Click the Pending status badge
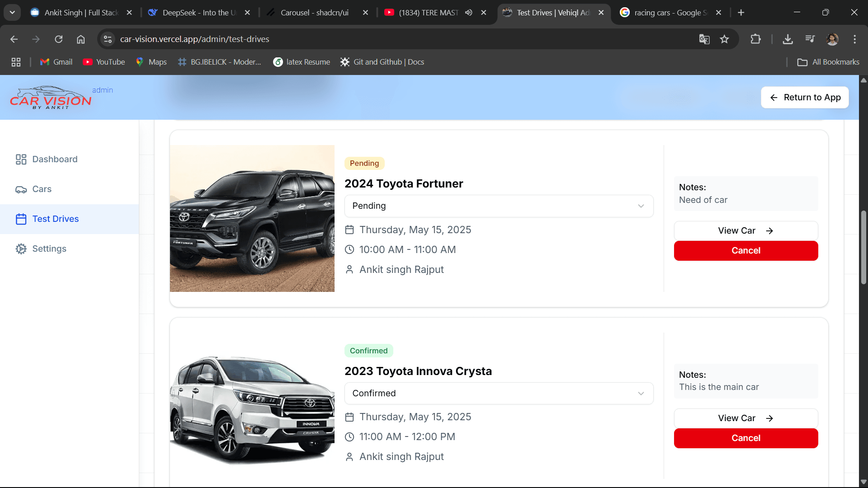The height and width of the screenshot is (488, 868). point(364,163)
